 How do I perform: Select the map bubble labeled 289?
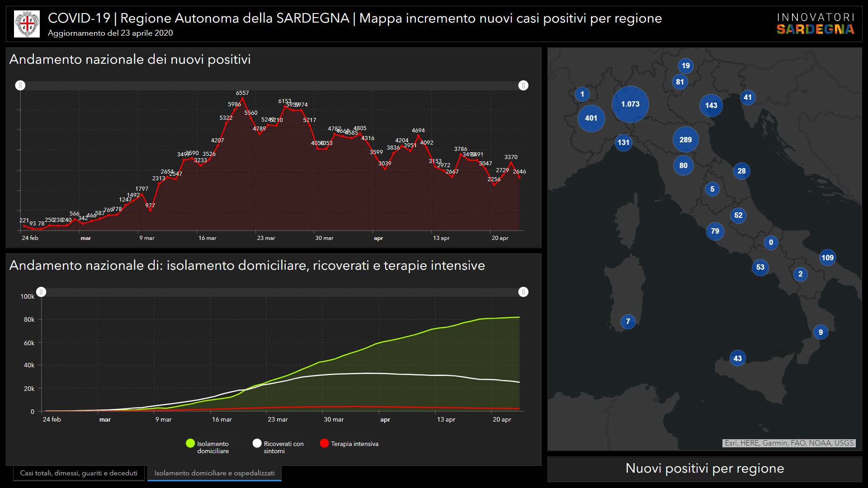[685, 140]
